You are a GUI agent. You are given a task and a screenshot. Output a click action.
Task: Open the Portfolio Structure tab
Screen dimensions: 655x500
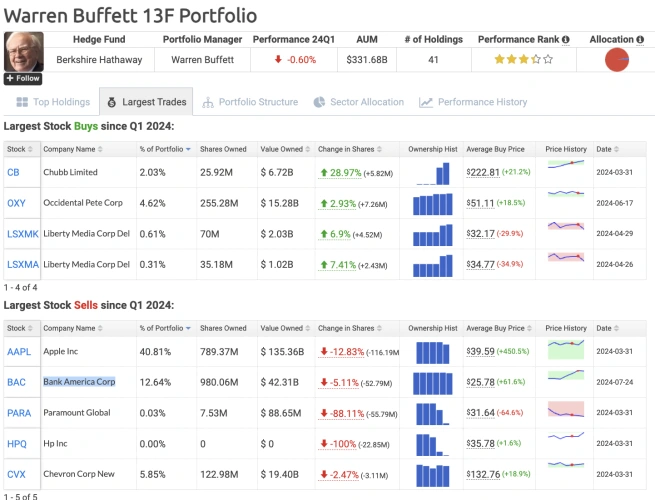click(x=250, y=102)
